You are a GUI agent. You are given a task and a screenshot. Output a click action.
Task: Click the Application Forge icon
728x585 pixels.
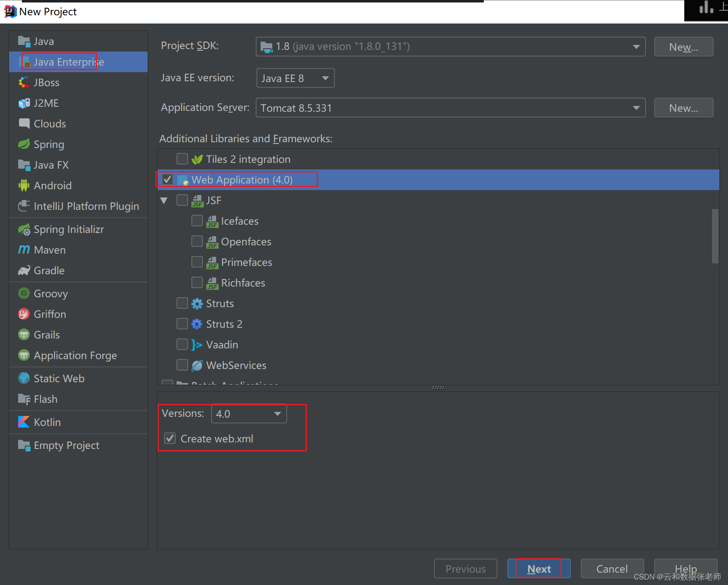[x=24, y=355]
